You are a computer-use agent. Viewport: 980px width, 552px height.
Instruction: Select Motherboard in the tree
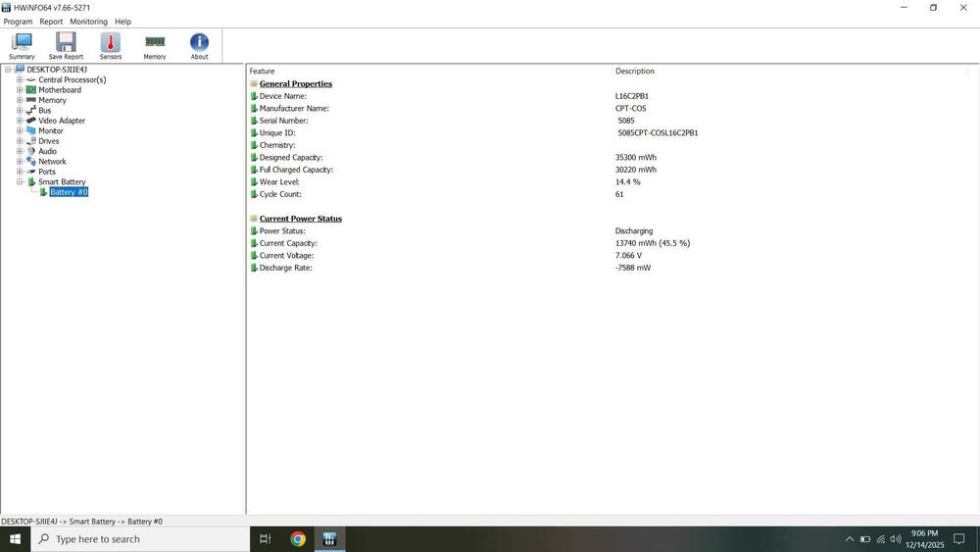tap(60, 90)
